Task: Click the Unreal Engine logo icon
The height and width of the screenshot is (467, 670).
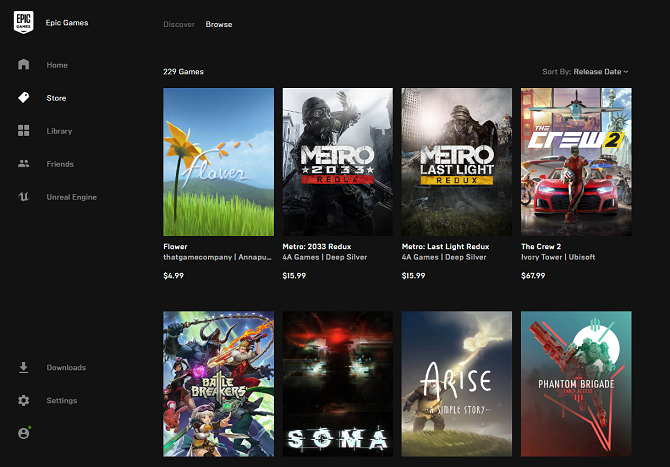Action: pos(24,197)
